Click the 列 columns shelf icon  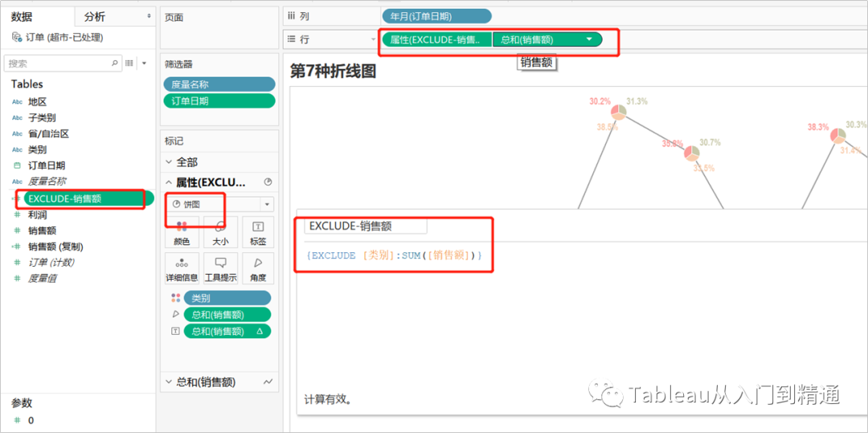(291, 17)
